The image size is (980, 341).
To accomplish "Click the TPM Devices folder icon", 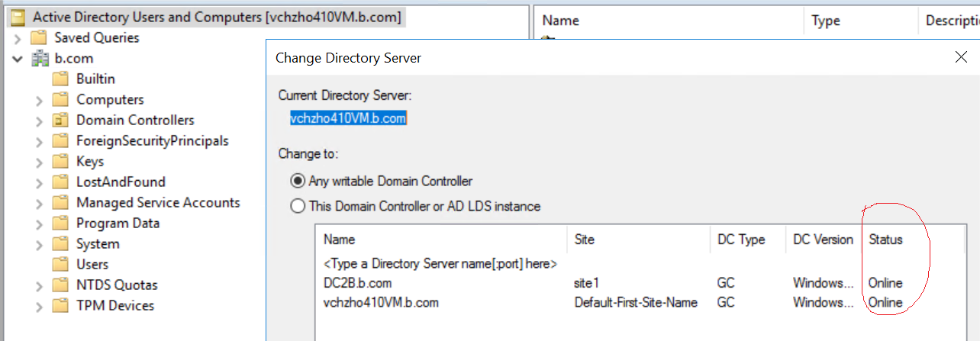I will (61, 305).
